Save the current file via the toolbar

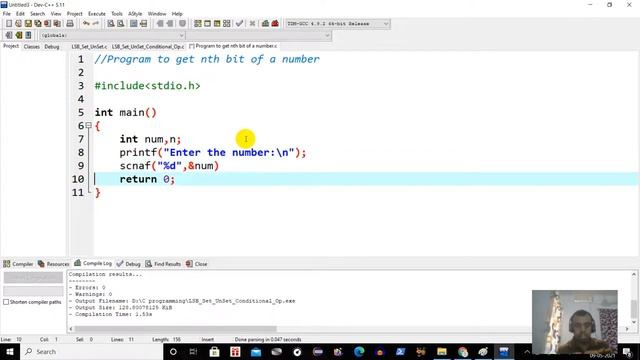(28, 24)
